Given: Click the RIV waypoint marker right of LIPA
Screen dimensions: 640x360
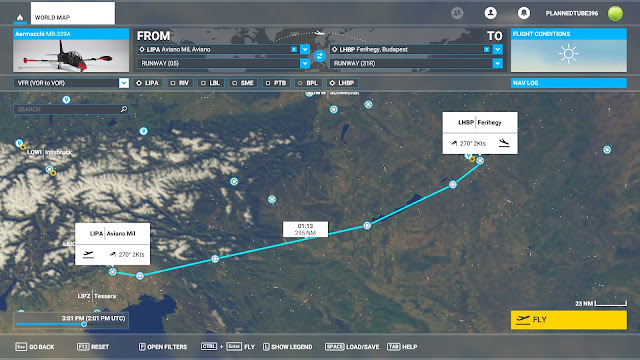Looking at the screenshot, I should click(x=140, y=276).
